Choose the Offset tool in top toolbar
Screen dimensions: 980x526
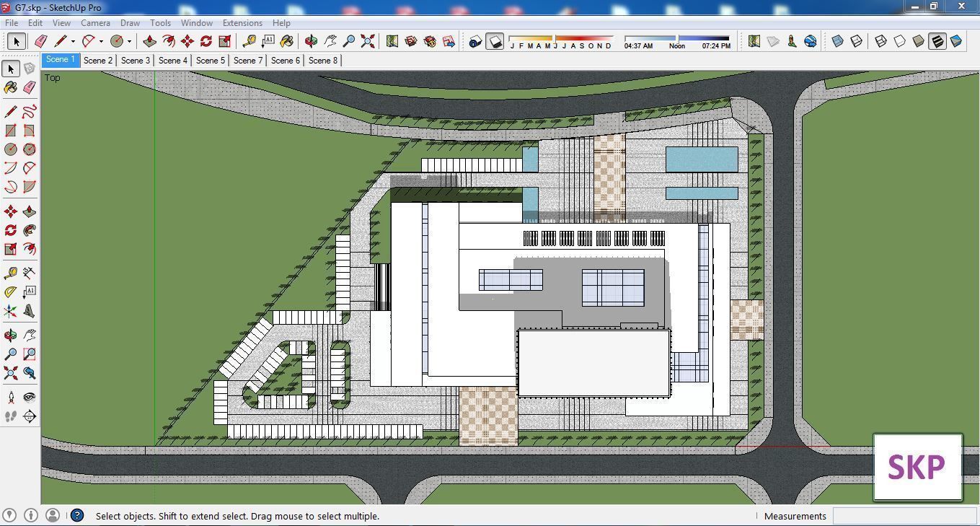169,41
